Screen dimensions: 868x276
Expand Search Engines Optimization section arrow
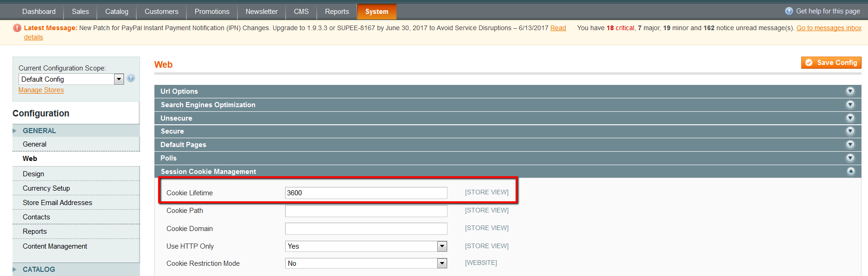(850, 104)
